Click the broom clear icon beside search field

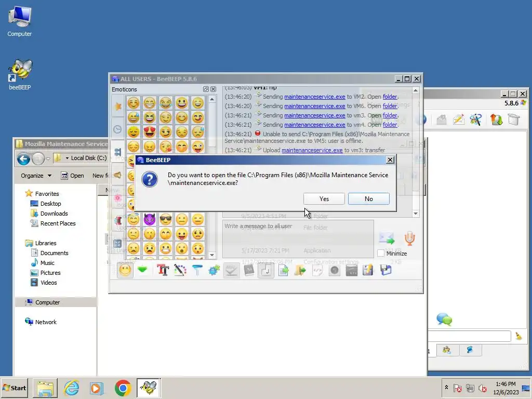[518, 336]
